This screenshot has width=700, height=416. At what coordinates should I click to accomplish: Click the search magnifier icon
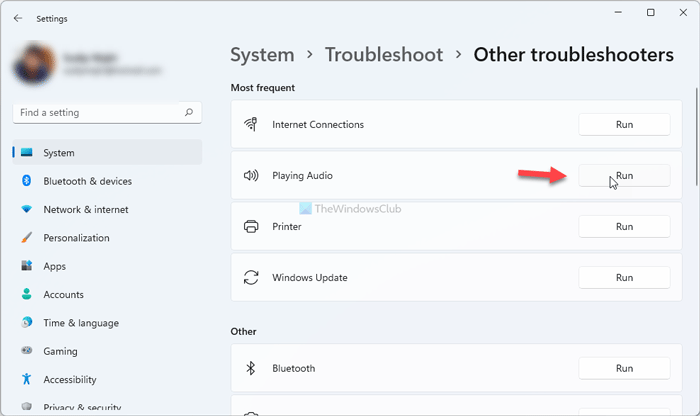(188, 113)
